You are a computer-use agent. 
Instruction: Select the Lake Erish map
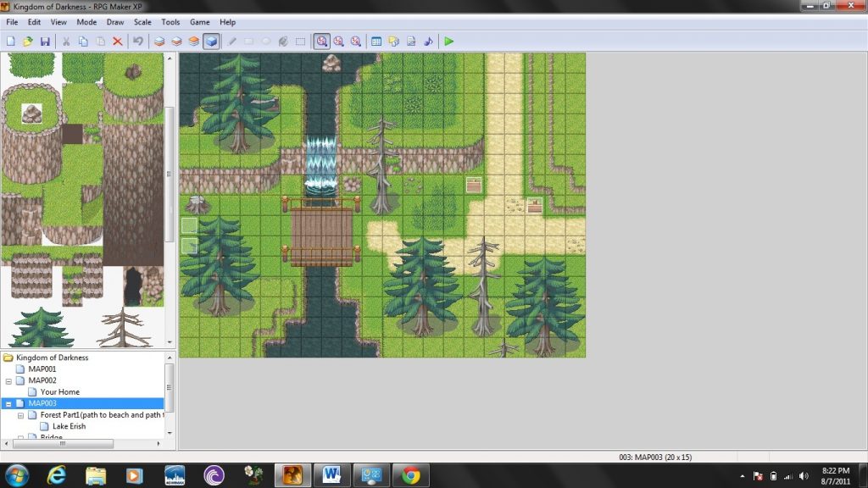pos(69,426)
